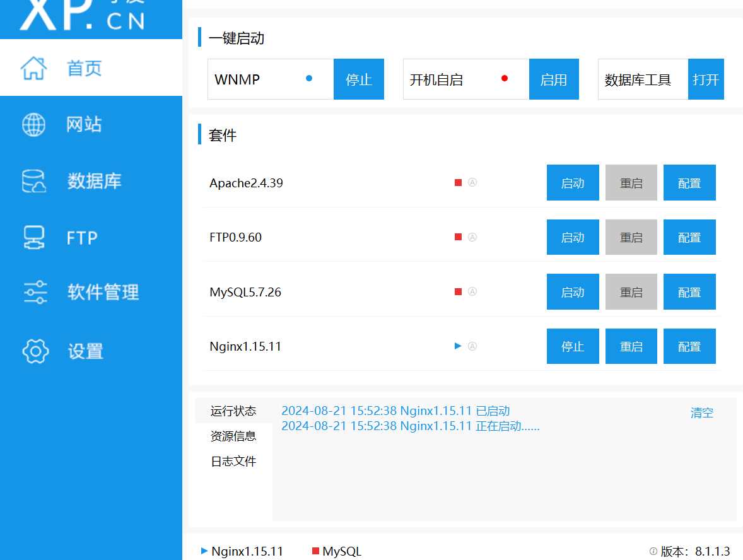
Task: Open the 数据库工具 with 打开
Action: tap(706, 79)
